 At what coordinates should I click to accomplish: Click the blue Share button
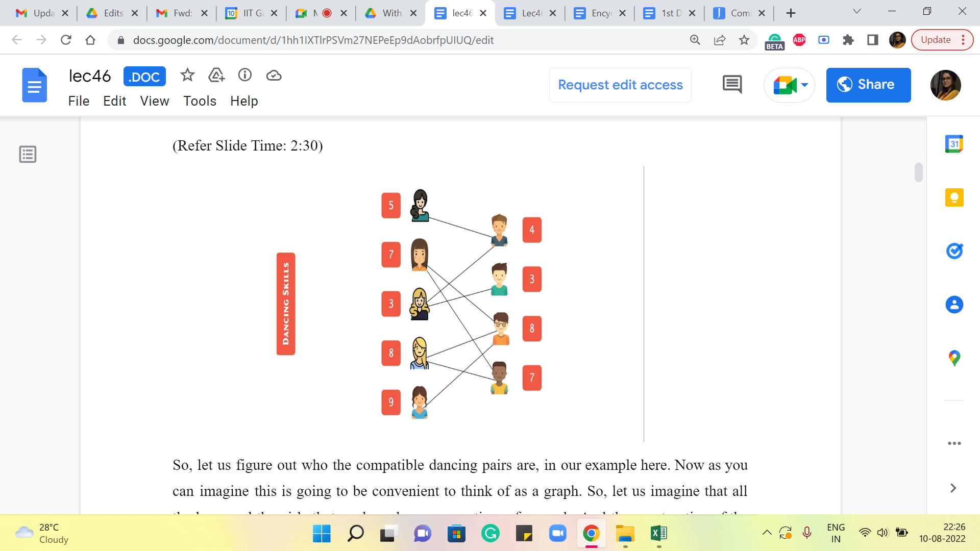pos(868,85)
